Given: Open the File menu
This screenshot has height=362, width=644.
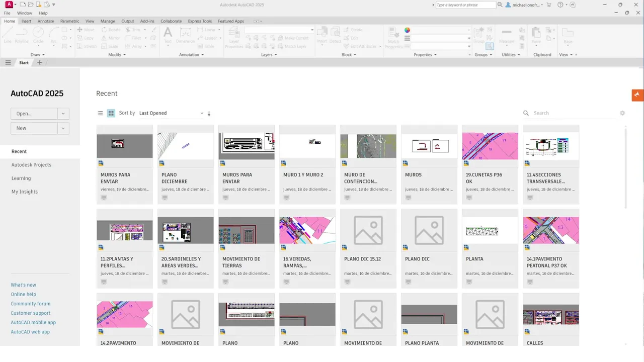Looking at the screenshot, I should coord(7,13).
